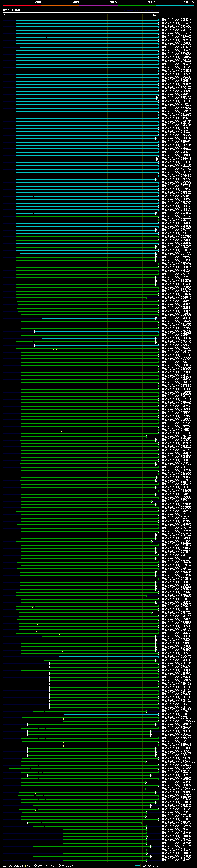
Task: Click the orange ~40% identity legend bar
Action: pos(60,6)
